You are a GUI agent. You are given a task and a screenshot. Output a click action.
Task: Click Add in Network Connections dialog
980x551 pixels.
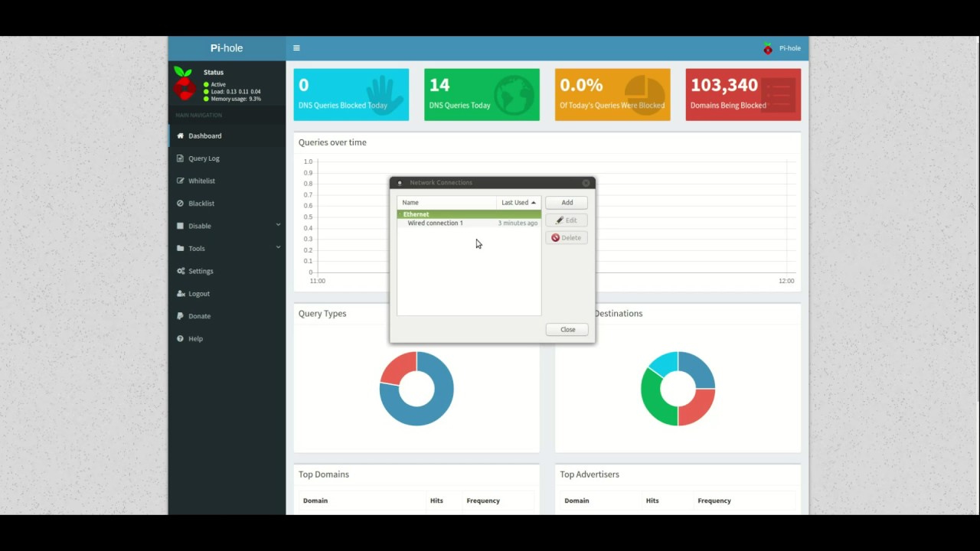coord(567,203)
